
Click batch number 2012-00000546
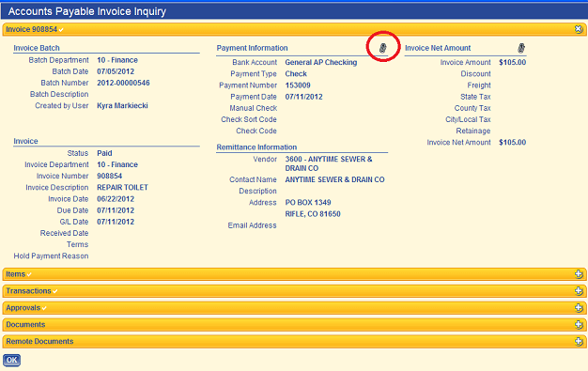pos(123,83)
